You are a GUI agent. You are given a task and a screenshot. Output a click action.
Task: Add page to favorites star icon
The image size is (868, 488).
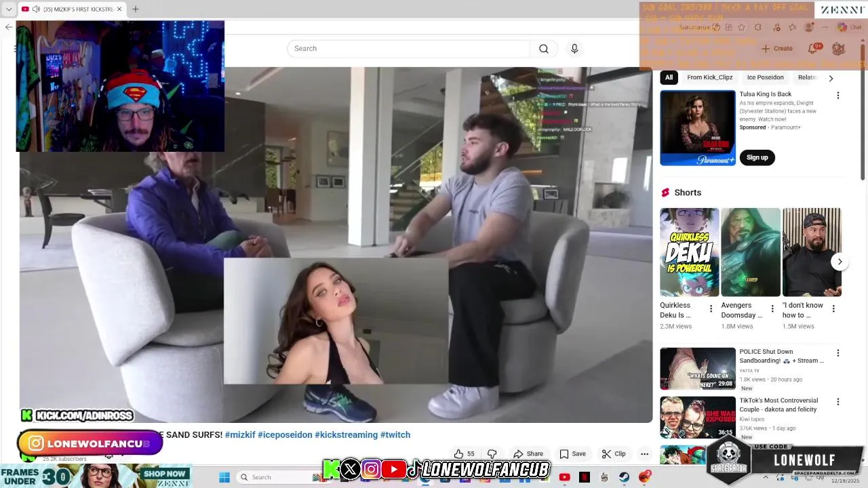(x=741, y=27)
